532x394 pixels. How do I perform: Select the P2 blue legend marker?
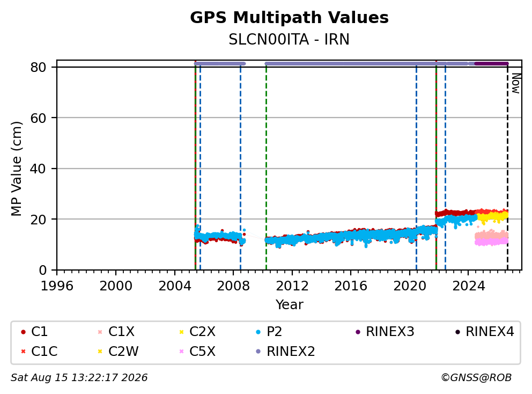258,332
